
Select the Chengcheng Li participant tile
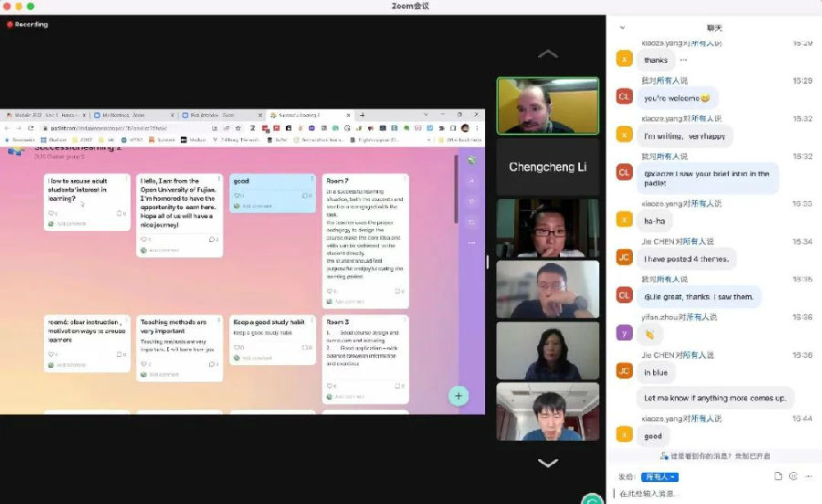click(547, 167)
